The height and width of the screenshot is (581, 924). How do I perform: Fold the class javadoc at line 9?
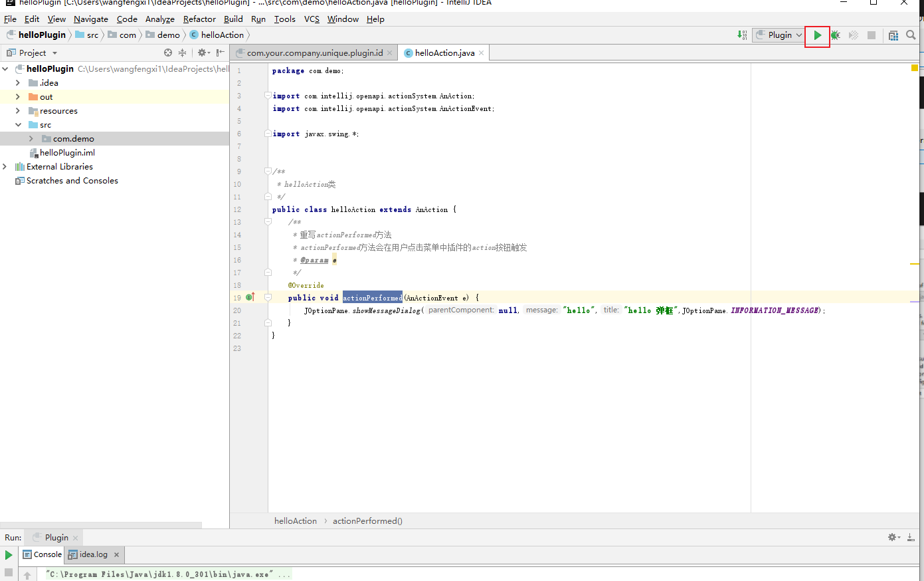(268, 172)
